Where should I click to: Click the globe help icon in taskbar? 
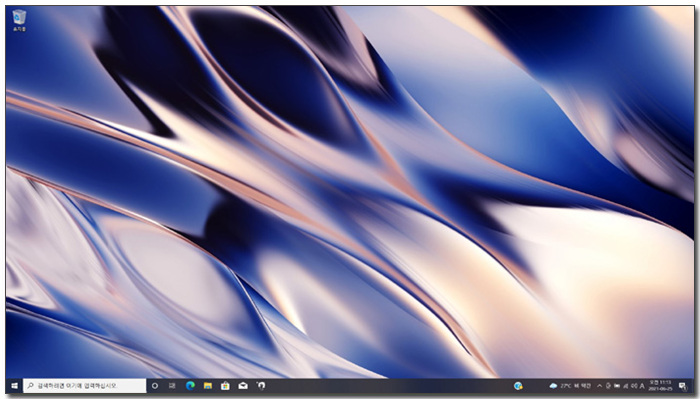(x=518, y=386)
